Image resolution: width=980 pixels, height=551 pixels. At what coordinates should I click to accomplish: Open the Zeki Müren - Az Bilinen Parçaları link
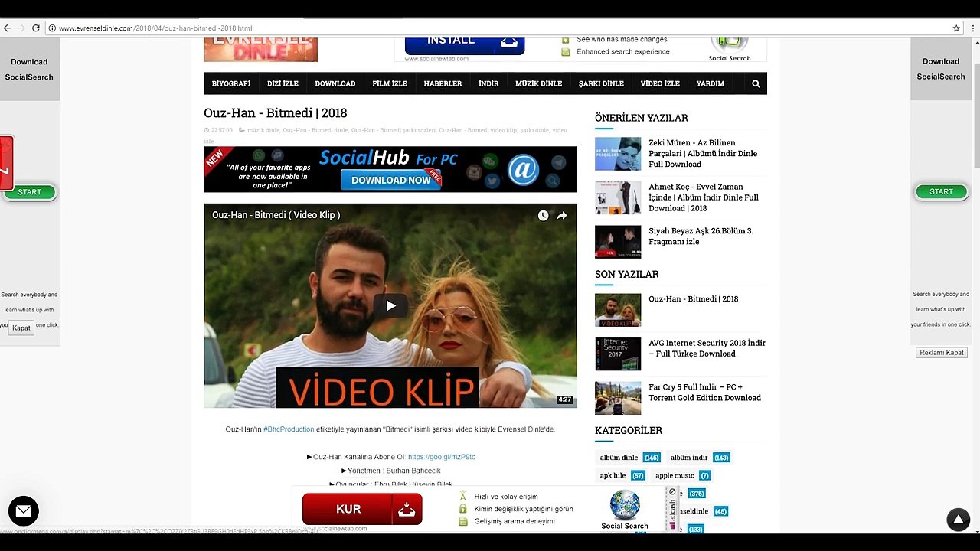703,153
